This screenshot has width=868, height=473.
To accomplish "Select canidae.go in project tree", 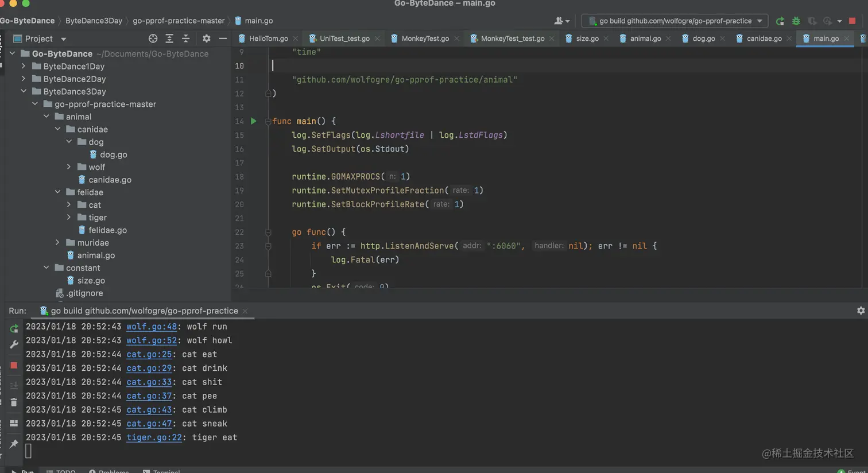I will [x=110, y=180].
